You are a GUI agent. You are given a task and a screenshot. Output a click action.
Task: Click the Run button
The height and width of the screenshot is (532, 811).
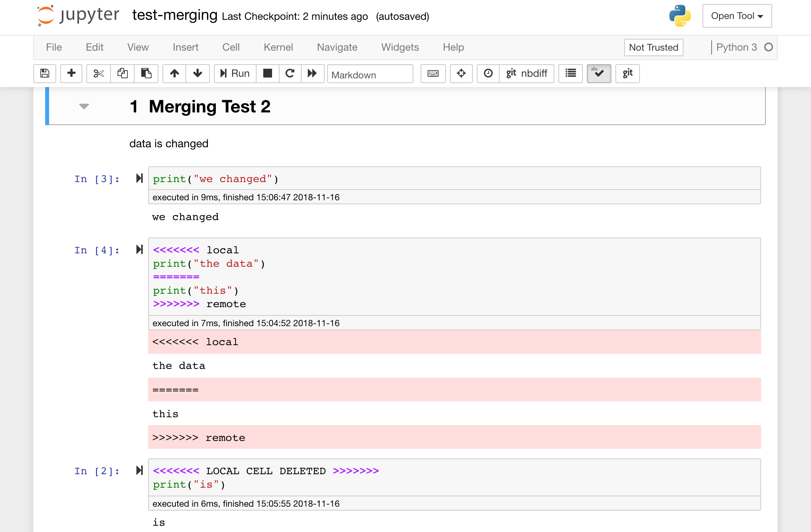pos(235,73)
